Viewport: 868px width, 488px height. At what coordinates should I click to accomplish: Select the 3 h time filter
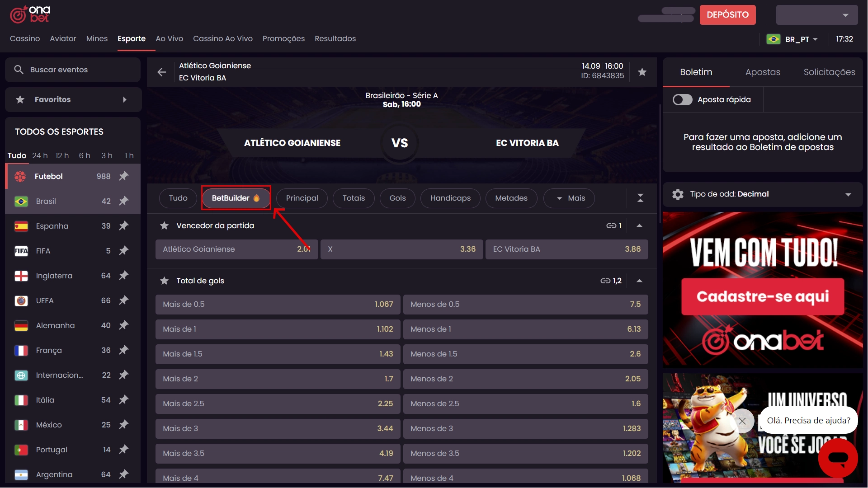107,155
